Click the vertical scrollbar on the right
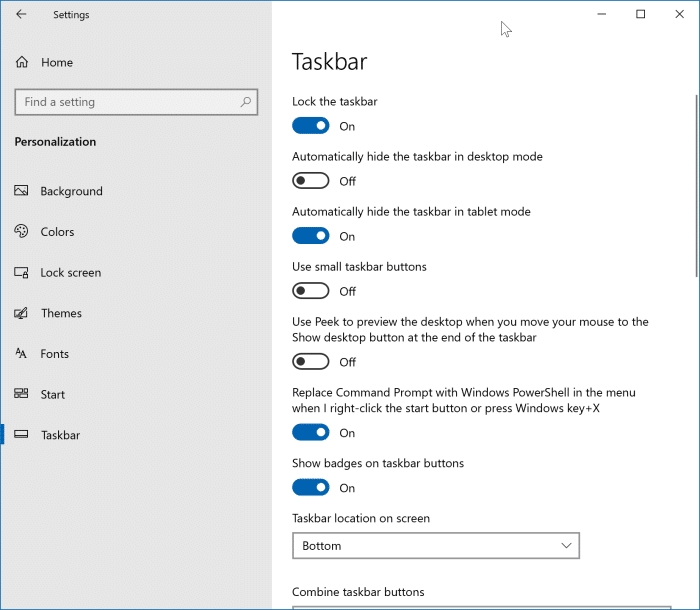Image resolution: width=700 pixels, height=610 pixels. [x=696, y=186]
